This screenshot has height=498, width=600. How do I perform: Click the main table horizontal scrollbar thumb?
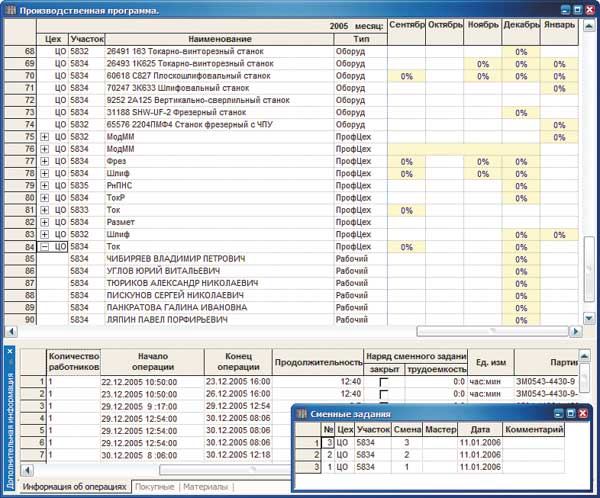[492, 331]
